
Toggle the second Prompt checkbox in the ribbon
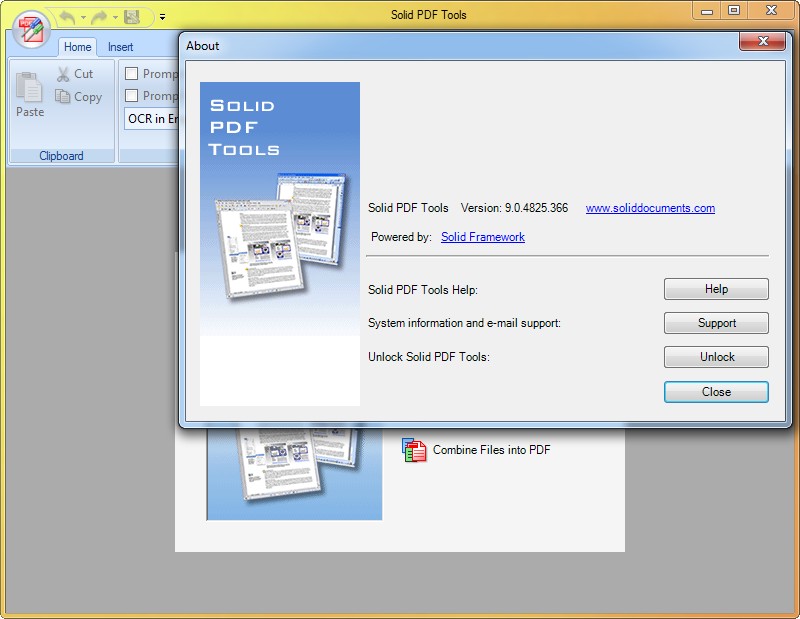click(x=132, y=95)
